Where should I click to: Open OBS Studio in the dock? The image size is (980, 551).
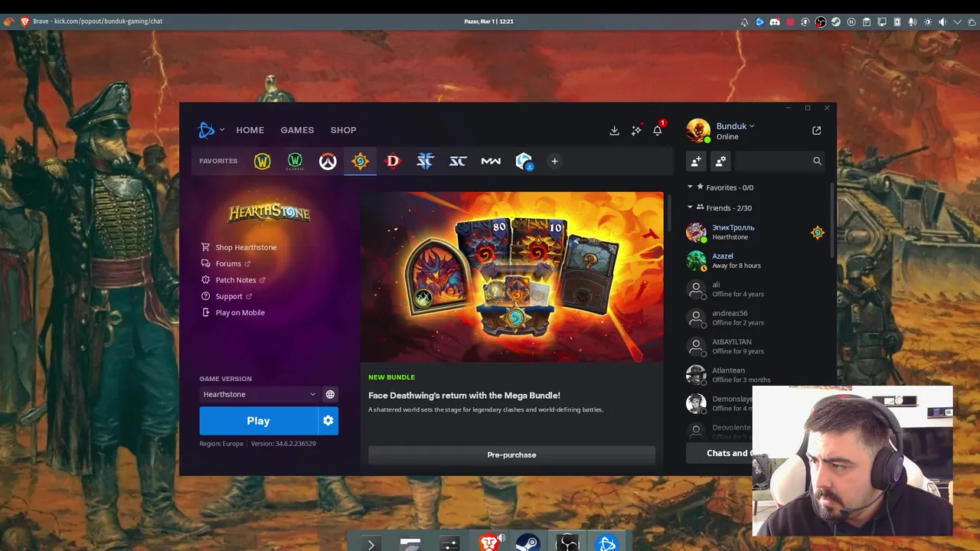tap(567, 543)
